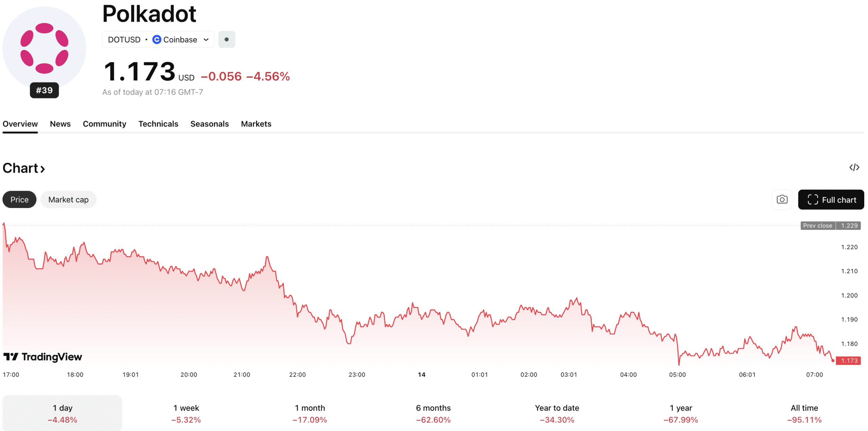Open the Full chart button
The height and width of the screenshot is (431, 868).
[x=831, y=200]
